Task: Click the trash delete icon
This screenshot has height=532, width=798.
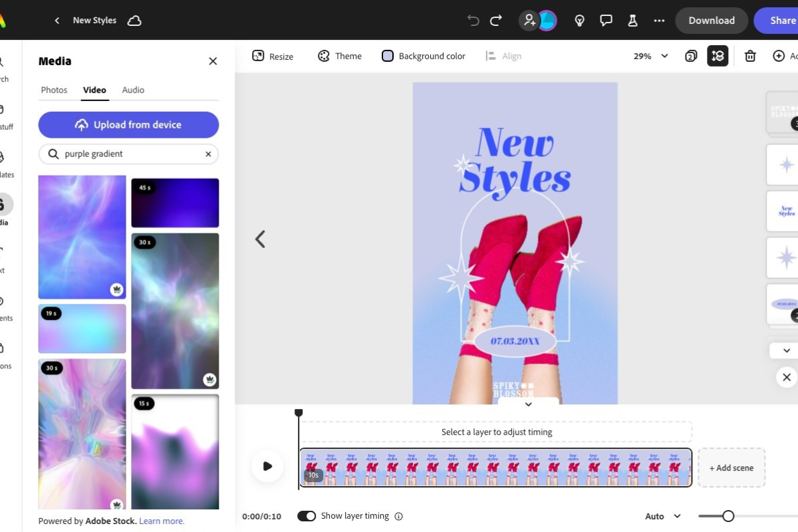Action: coord(750,57)
